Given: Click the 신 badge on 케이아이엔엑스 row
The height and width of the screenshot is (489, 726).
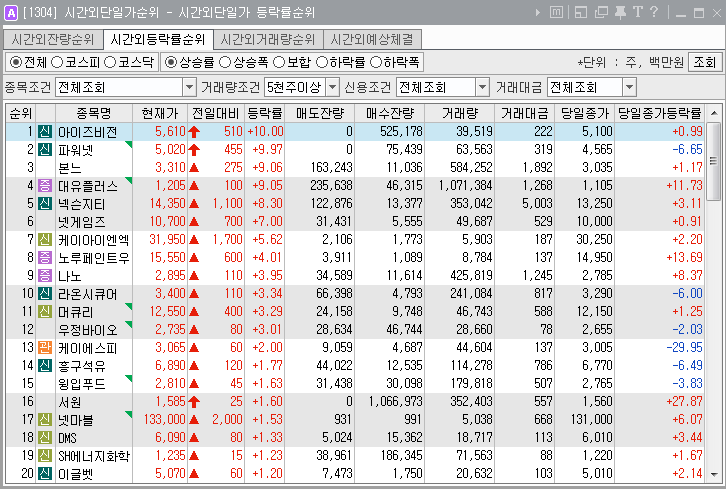Looking at the screenshot, I should pos(45,239).
